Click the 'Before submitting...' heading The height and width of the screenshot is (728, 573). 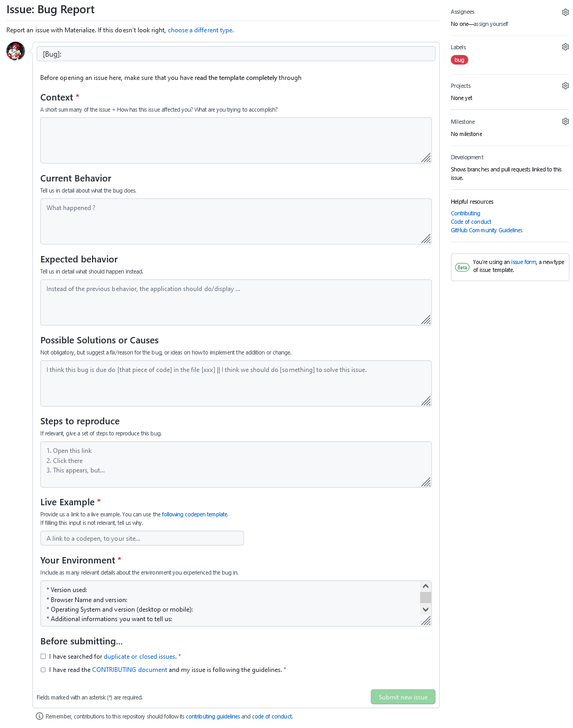click(x=81, y=641)
